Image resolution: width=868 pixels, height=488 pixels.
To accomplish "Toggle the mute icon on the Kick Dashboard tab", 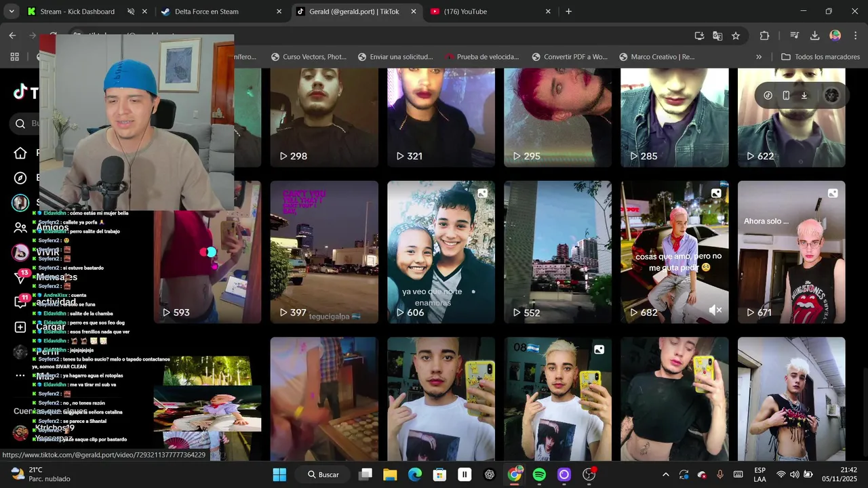I will (x=131, y=12).
